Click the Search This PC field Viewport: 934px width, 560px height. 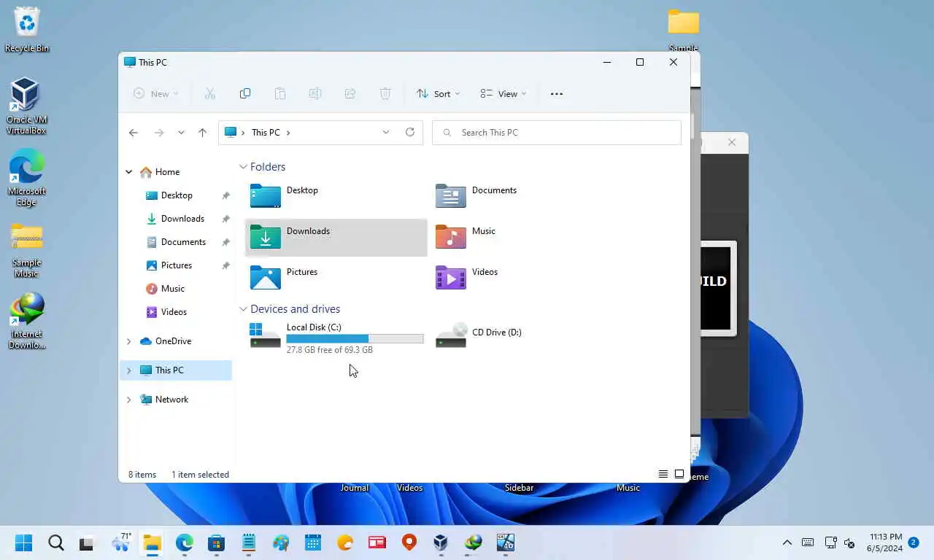tap(557, 133)
